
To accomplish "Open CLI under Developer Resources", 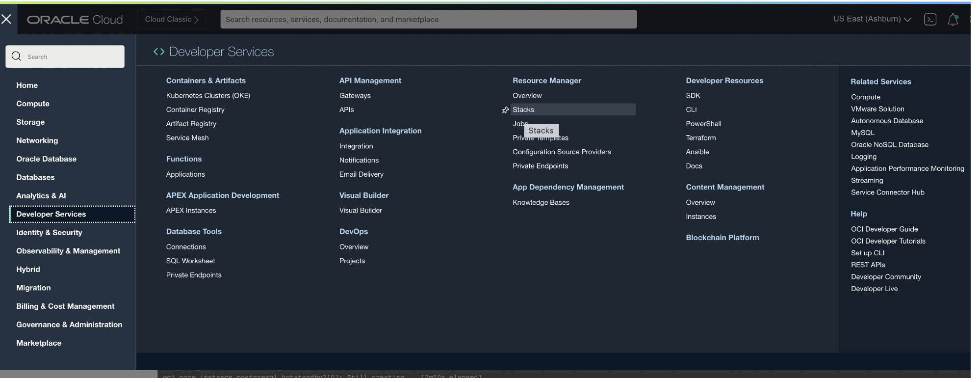I will point(691,110).
